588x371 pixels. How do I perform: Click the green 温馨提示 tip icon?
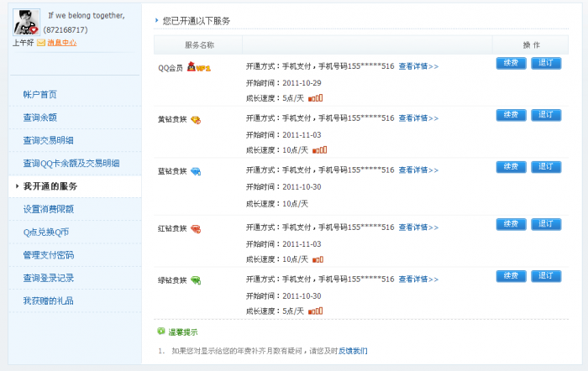pos(161,331)
